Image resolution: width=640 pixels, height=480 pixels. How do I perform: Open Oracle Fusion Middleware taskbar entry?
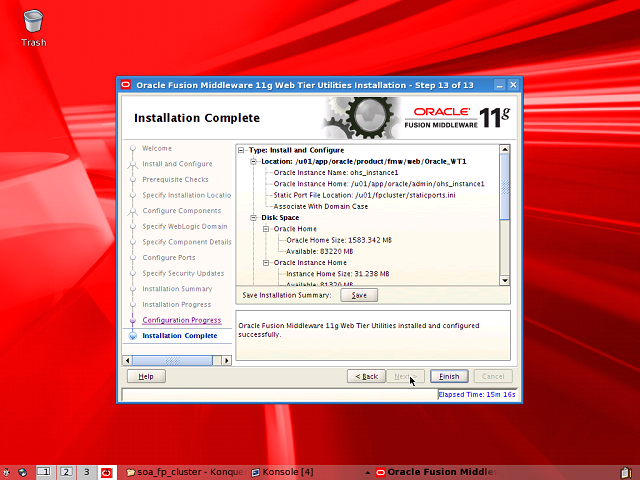click(435, 472)
